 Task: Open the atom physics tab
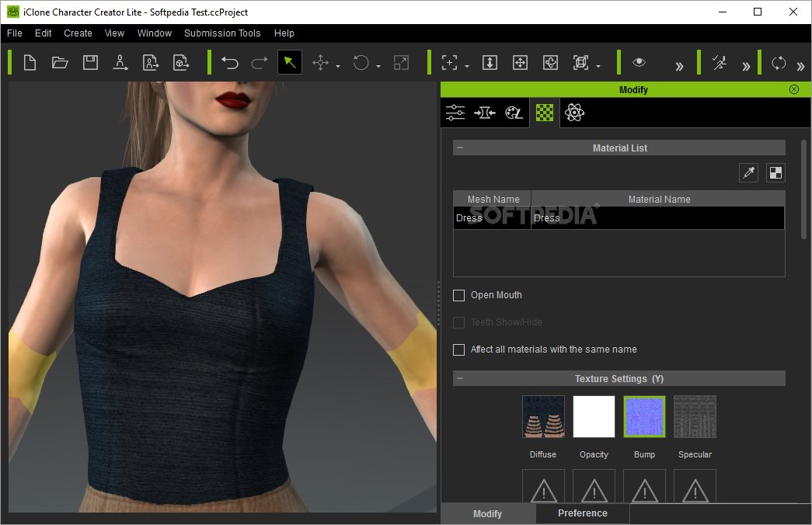tap(574, 113)
